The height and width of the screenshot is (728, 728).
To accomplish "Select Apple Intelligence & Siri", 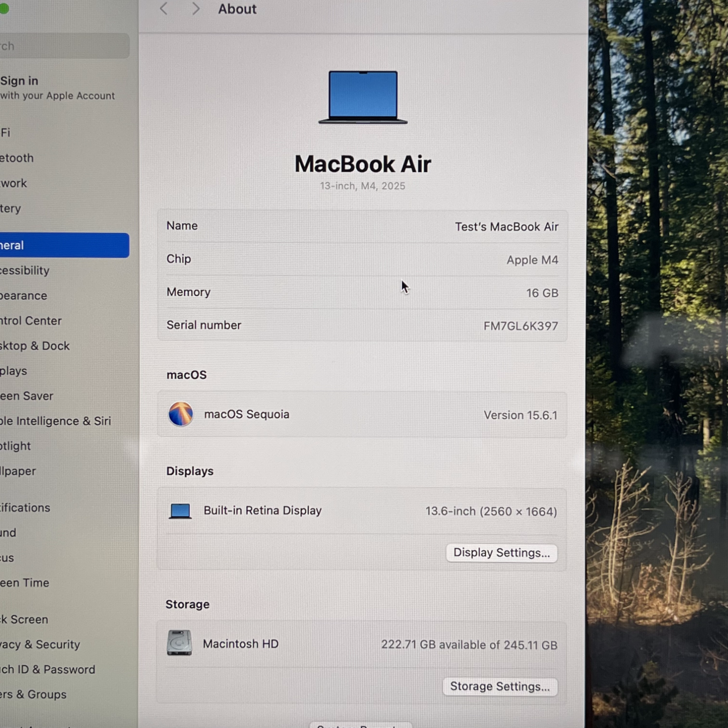I will [55, 421].
